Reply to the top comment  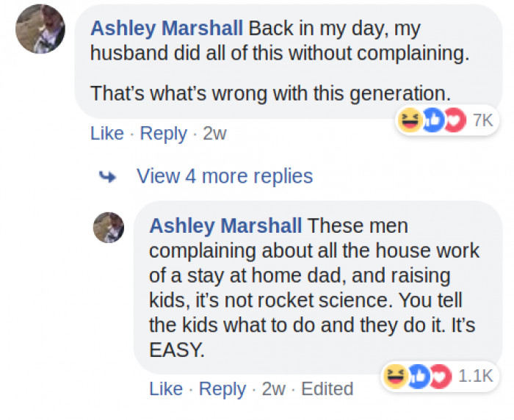(163, 134)
